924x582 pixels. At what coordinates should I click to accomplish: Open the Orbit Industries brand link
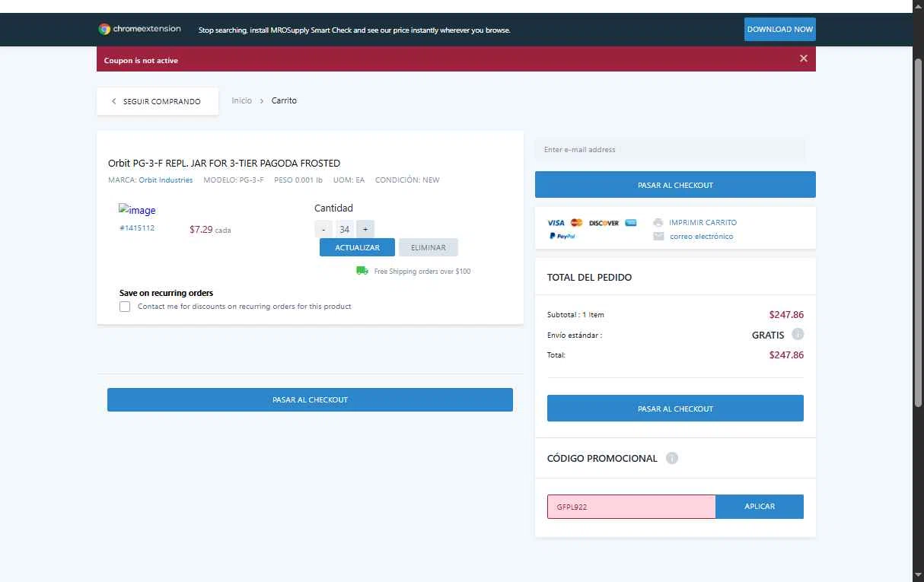click(x=166, y=180)
